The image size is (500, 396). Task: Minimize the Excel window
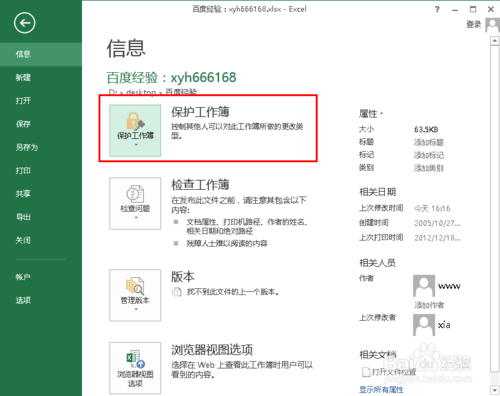(x=455, y=9)
